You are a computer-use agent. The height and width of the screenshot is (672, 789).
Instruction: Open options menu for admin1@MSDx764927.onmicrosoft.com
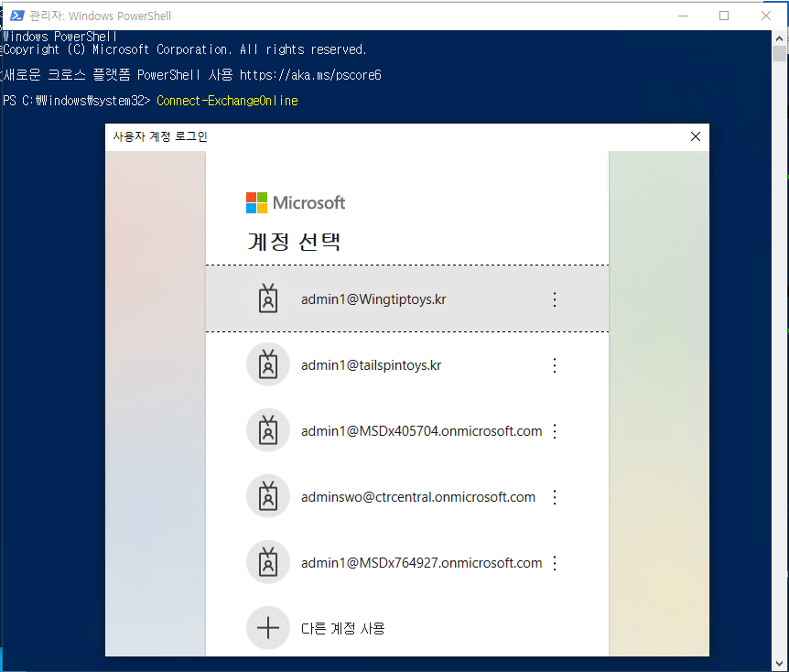pos(555,563)
